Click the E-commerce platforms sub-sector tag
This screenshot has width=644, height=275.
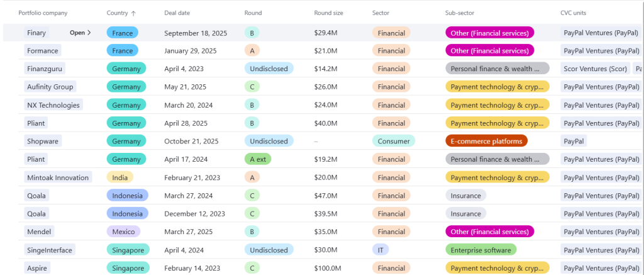(486, 141)
